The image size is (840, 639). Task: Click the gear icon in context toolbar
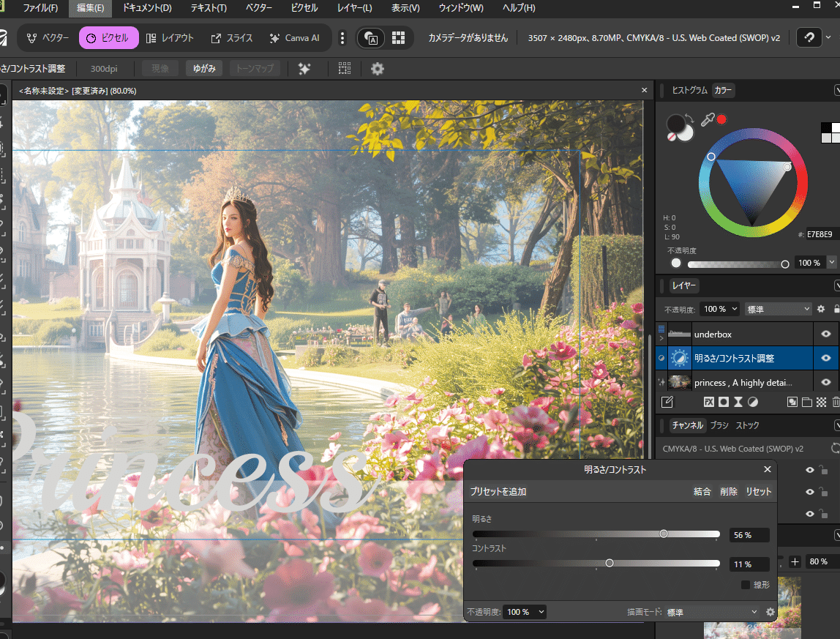(x=377, y=69)
